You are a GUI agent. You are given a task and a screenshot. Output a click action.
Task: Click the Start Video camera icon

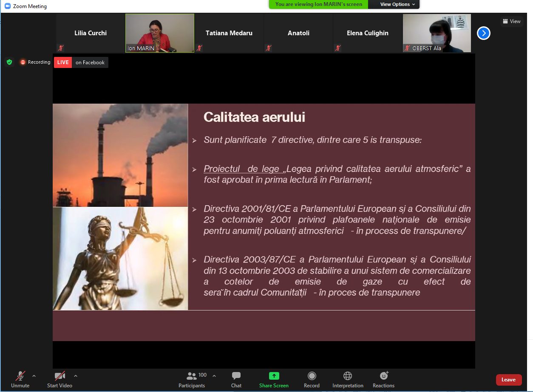point(60,376)
